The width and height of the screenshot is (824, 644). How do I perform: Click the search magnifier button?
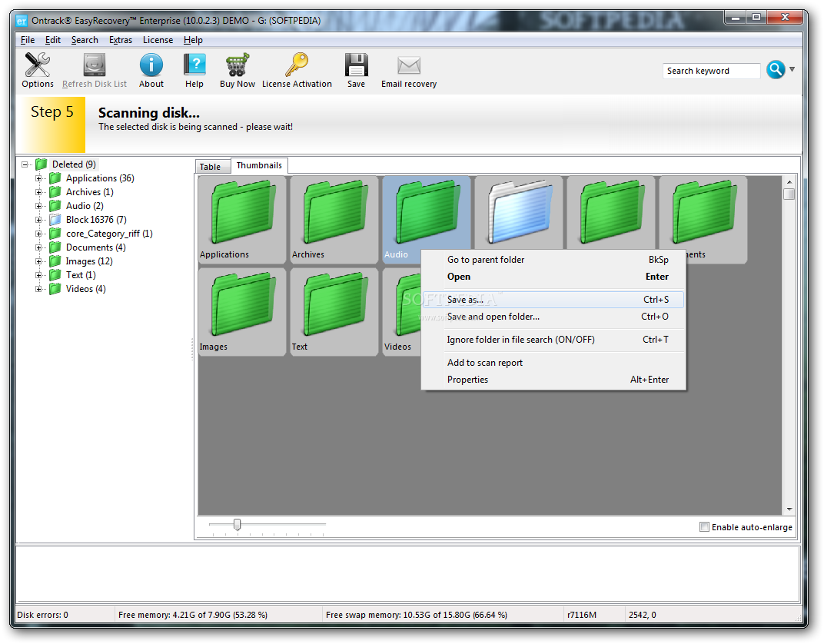click(x=776, y=69)
